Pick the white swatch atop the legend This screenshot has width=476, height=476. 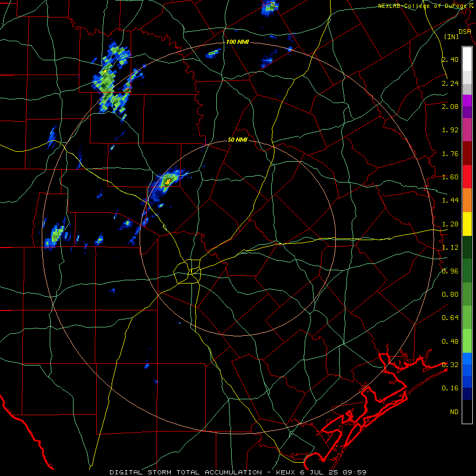467,59
